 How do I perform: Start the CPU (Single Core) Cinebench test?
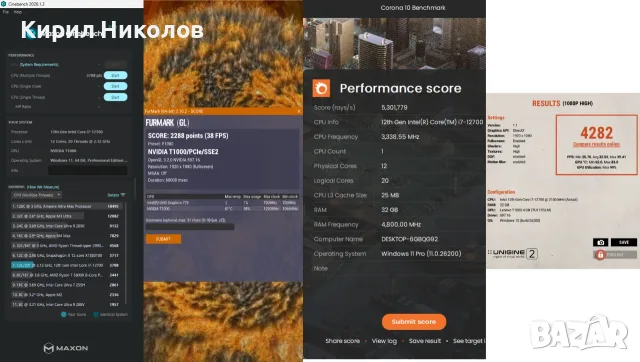tap(116, 86)
